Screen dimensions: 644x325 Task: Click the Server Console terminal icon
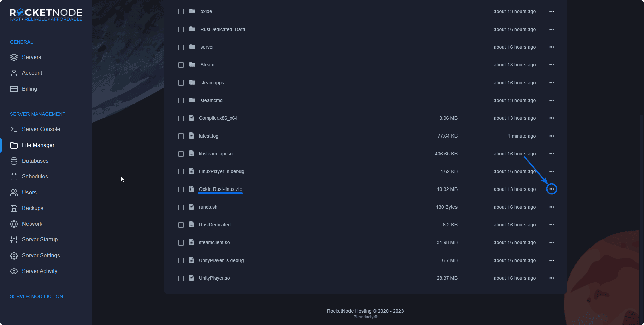pos(14,129)
